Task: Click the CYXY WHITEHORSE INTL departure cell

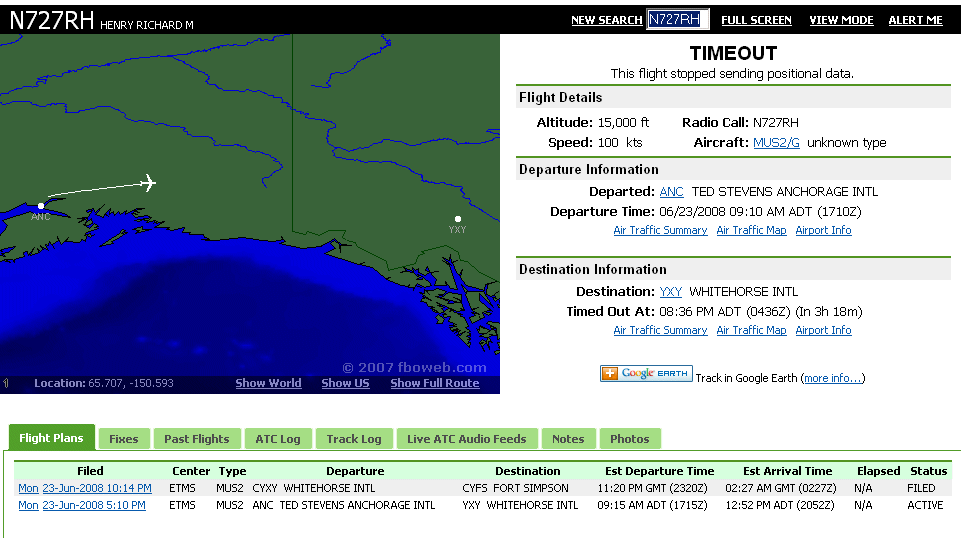Action: point(314,488)
